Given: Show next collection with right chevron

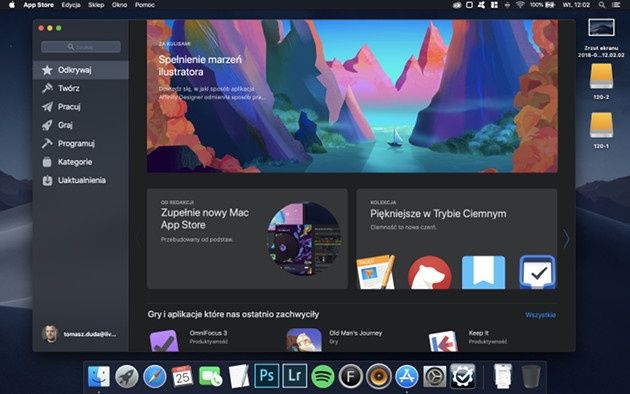Looking at the screenshot, I should click(x=566, y=239).
